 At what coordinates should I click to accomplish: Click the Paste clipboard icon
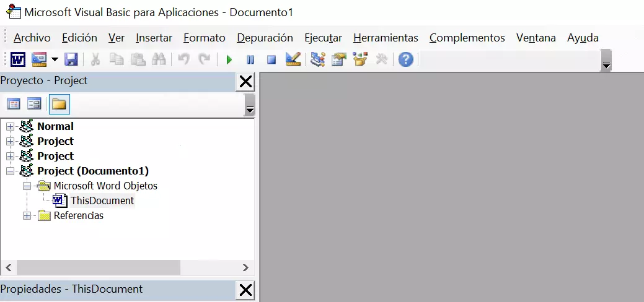tap(138, 60)
